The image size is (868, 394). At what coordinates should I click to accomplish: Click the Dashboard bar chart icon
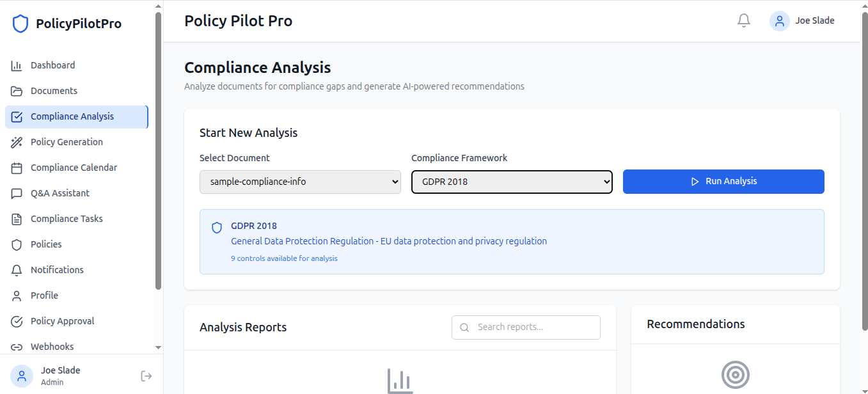click(17, 65)
